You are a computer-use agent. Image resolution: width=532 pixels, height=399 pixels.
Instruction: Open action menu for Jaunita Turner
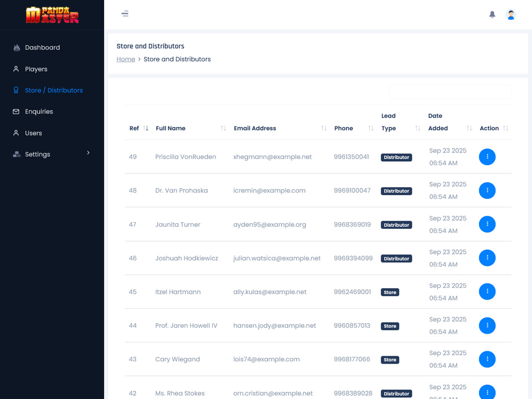(x=487, y=224)
